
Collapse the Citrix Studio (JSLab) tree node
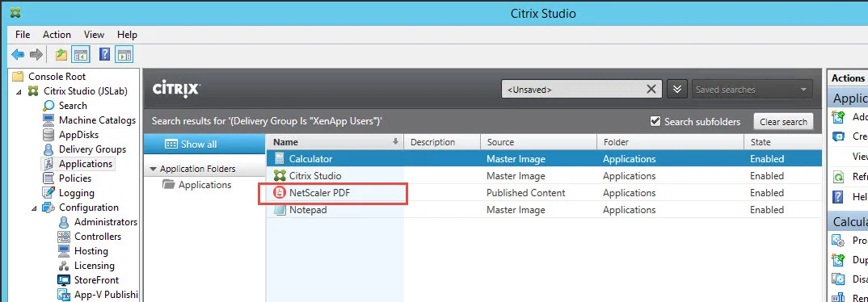[x=19, y=91]
